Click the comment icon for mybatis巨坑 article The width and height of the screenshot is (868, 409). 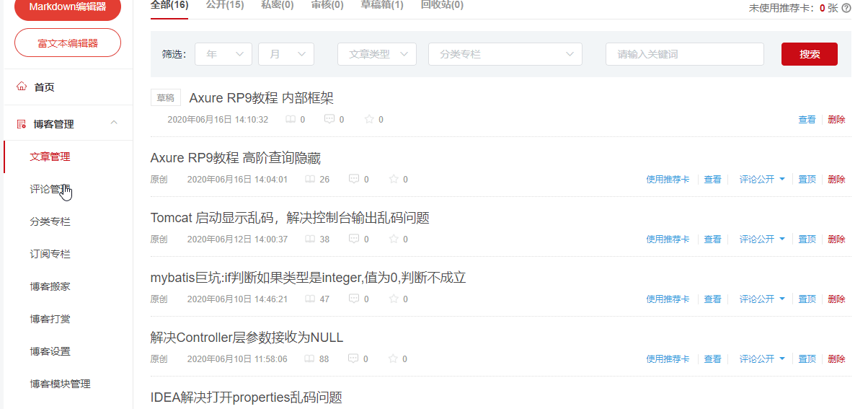pyautogui.click(x=354, y=299)
